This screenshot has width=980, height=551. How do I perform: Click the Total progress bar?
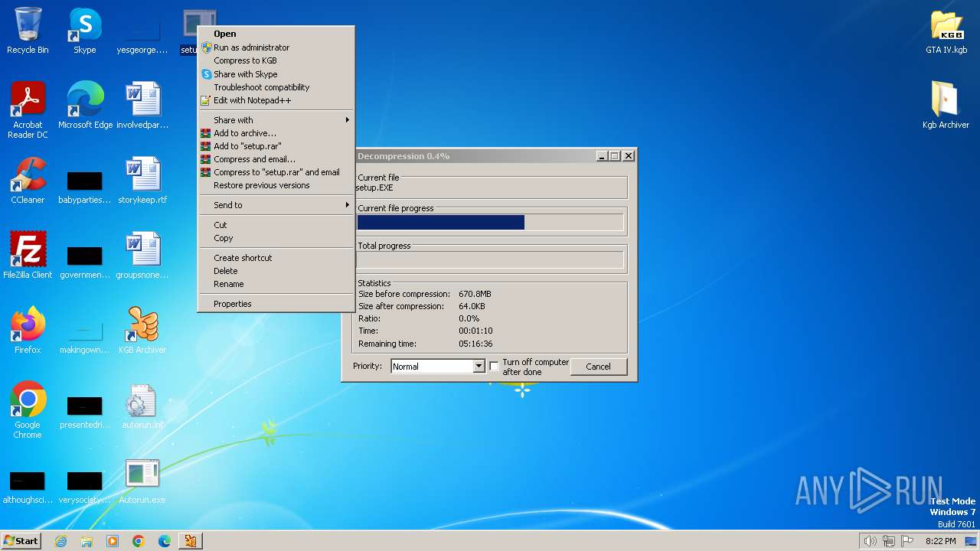(490, 260)
